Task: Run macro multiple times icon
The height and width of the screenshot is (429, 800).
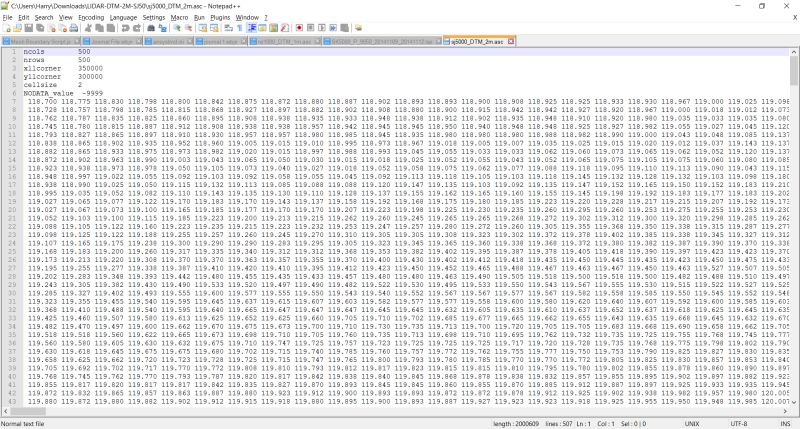Action: click(333, 28)
